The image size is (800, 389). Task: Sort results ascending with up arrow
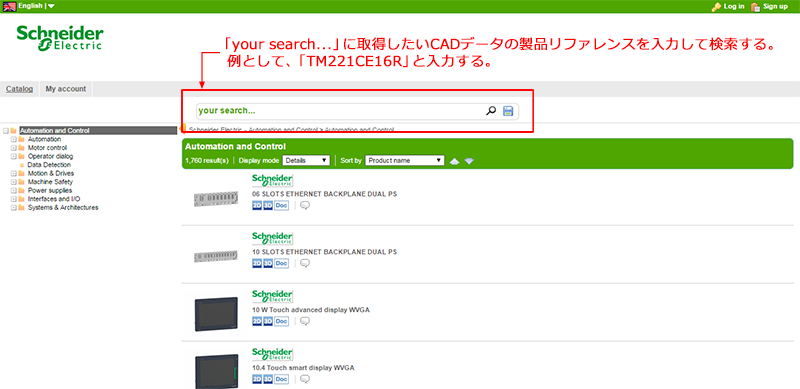[x=455, y=161]
